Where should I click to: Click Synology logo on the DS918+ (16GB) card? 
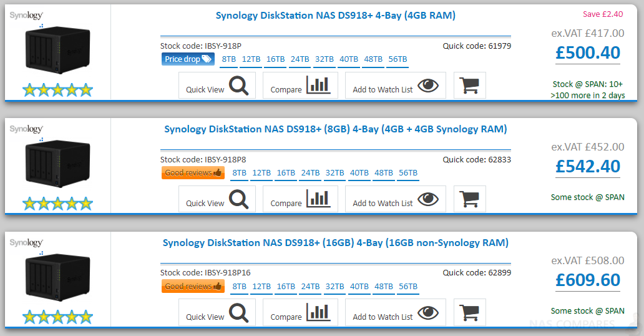pos(26,243)
